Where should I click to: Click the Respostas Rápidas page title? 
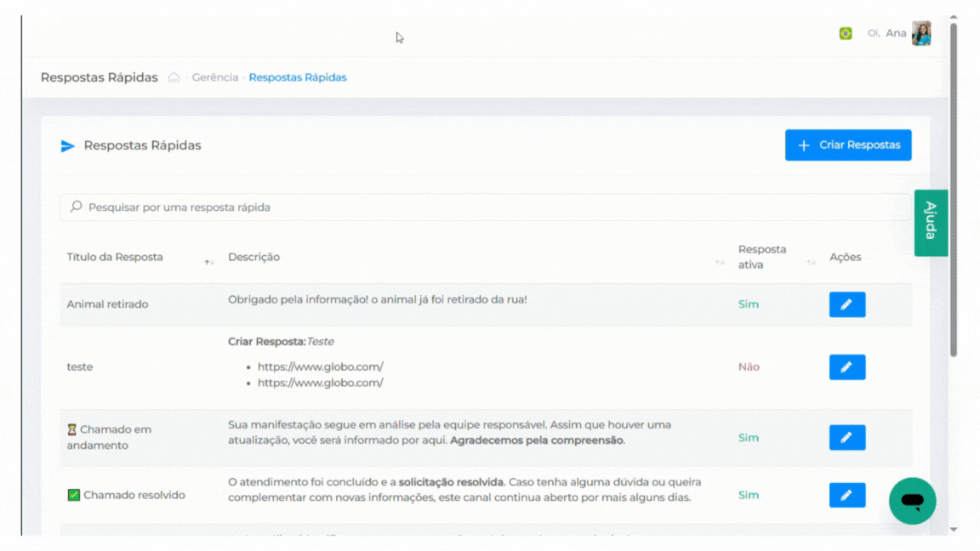pos(100,77)
